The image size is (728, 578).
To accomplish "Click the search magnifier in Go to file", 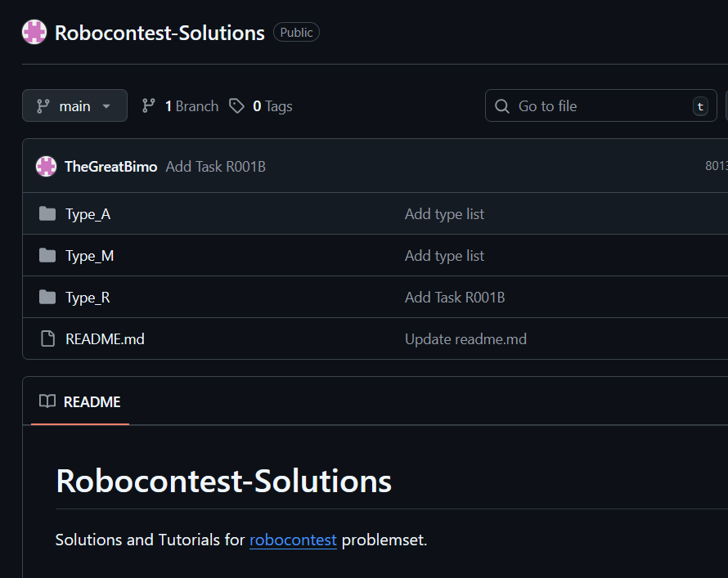I will [501, 105].
